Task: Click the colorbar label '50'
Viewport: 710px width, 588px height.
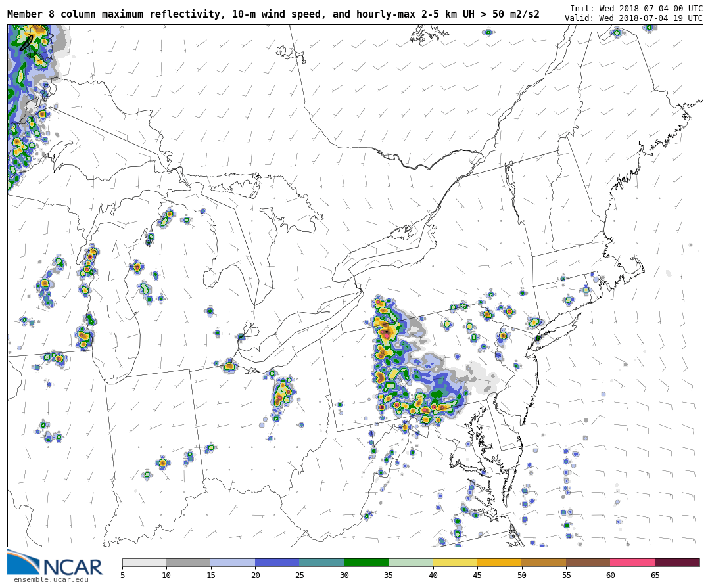Action: 521,575
